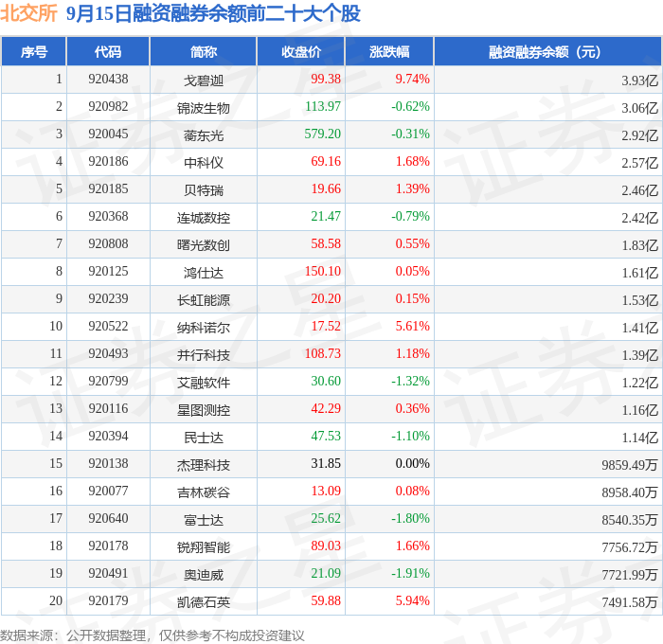Click the 北交所 title text

tap(28, 13)
